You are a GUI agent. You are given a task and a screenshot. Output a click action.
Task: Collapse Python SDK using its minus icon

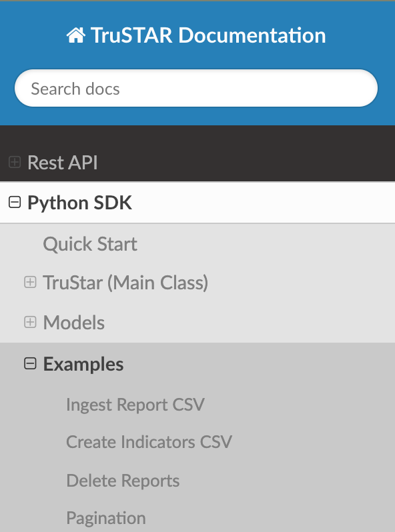[15, 202]
